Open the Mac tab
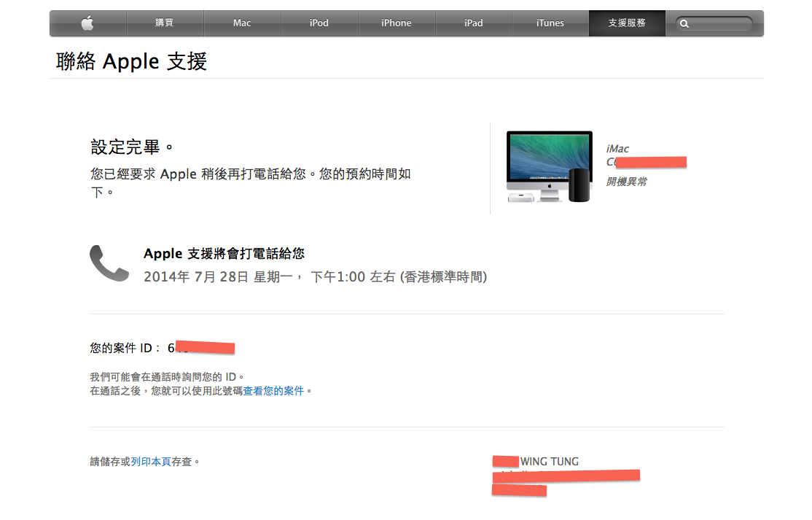The width and height of the screenshot is (812, 520). click(x=242, y=23)
